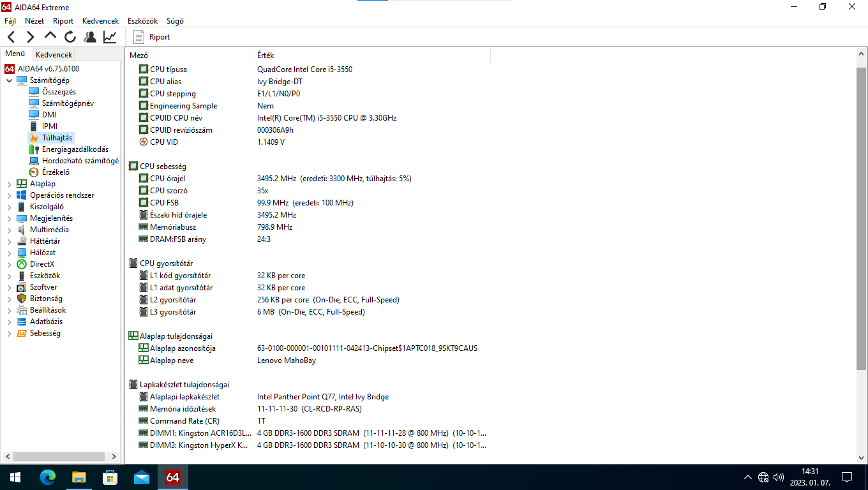Click the Beállítások settings icon
868x490 pixels.
pos(22,310)
